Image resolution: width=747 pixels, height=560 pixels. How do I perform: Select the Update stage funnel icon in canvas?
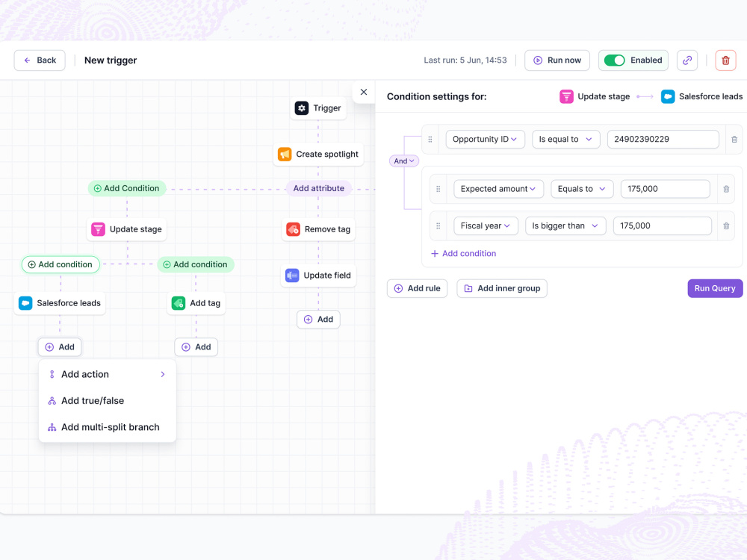98,229
